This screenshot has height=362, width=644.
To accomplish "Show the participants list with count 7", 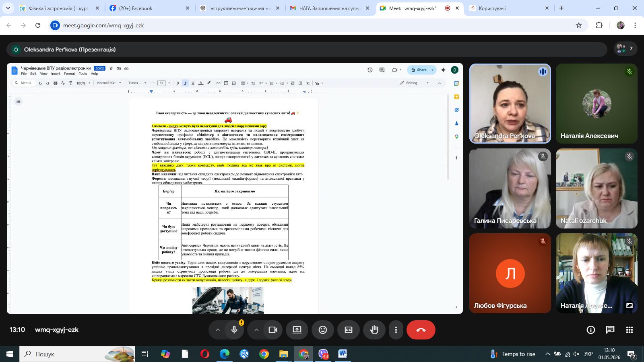I will tap(625, 49).
